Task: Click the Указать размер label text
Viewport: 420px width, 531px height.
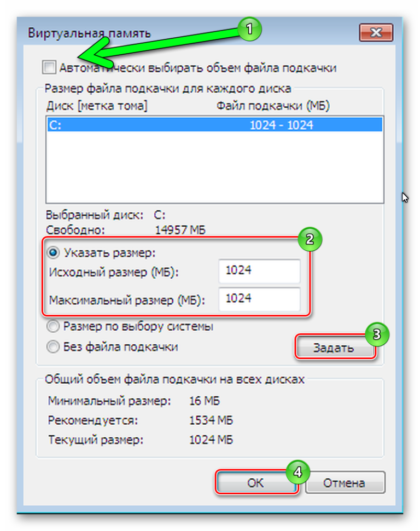Action: point(110,252)
